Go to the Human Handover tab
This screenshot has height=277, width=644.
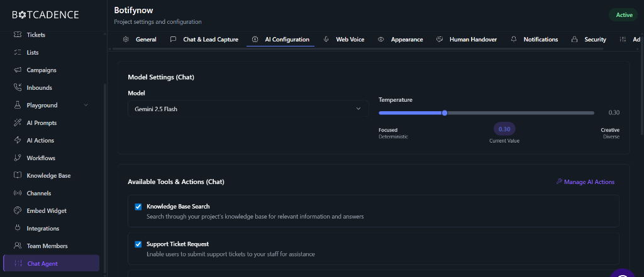click(467, 40)
